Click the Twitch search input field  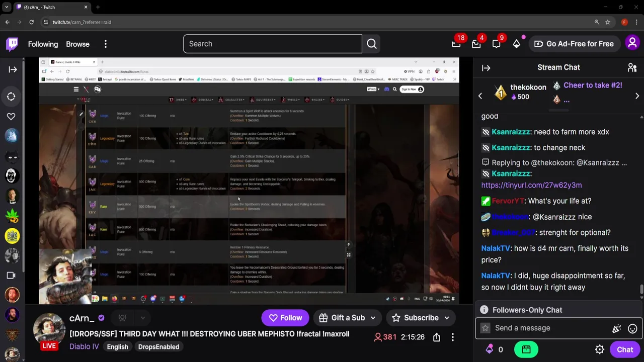[273, 44]
